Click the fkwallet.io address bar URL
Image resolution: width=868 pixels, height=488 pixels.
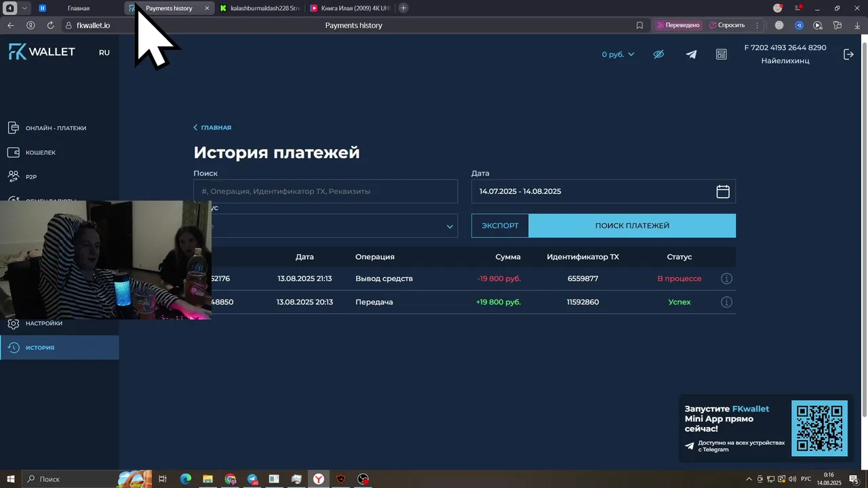click(93, 25)
